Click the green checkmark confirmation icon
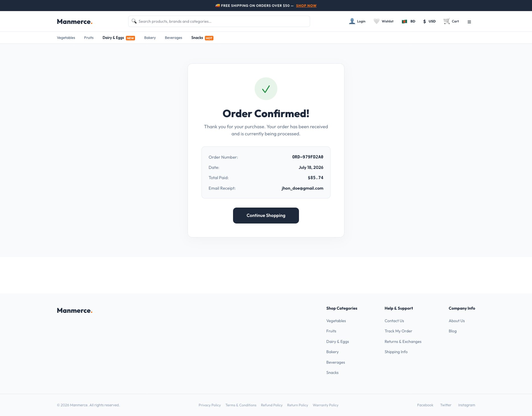Image resolution: width=532 pixels, height=416 pixels. click(x=266, y=89)
